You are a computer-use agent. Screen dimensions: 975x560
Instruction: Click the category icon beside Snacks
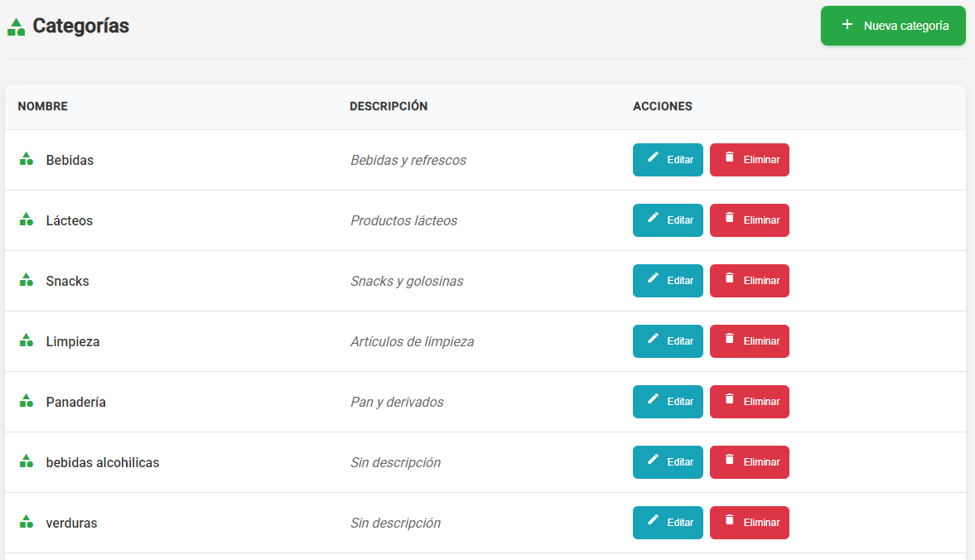(27, 280)
